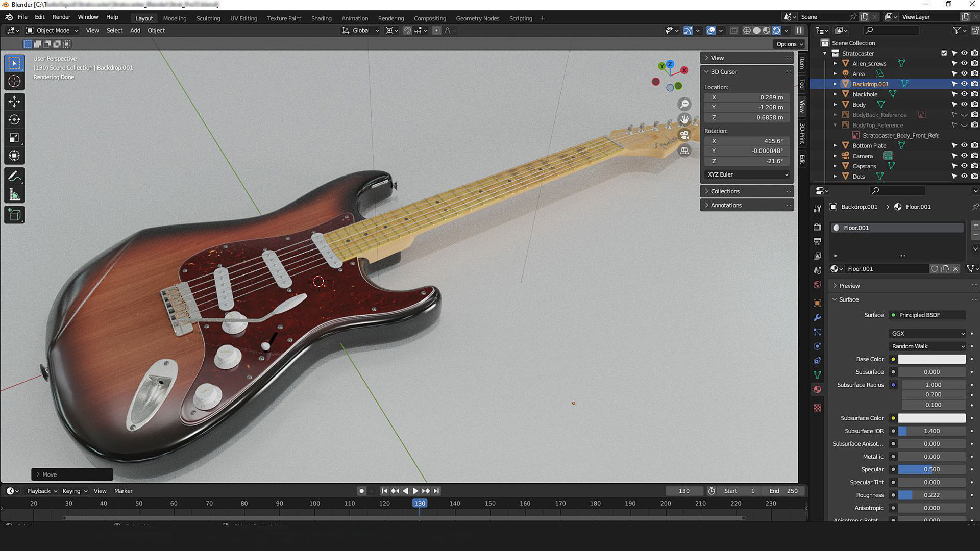Open the Item sidebar tab
Screen dimensions: 980x551
pyautogui.click(x=802, y=63)
